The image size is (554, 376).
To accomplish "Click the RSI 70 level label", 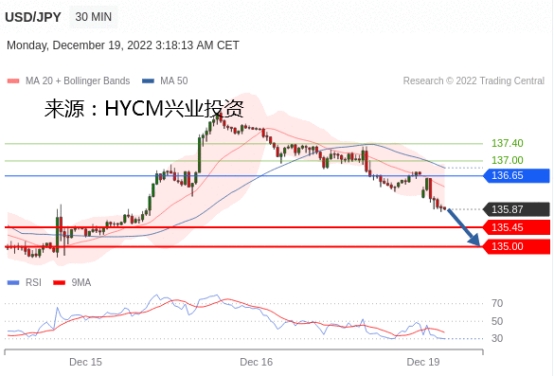I will [497, 303].
